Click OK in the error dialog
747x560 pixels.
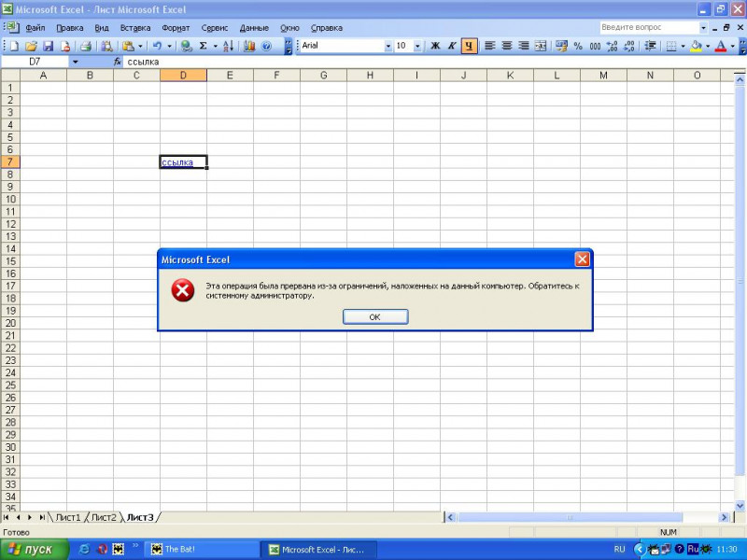(375, 316)
